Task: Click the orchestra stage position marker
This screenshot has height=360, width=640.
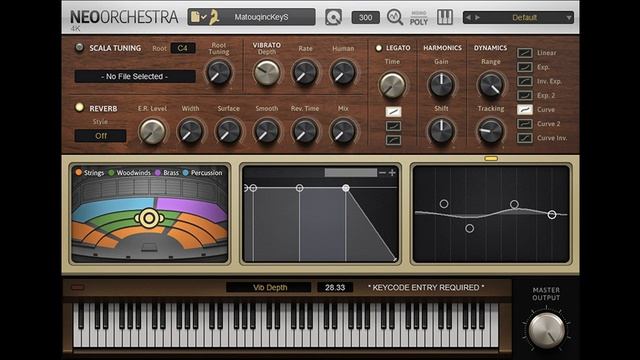Action: point(149,218)
